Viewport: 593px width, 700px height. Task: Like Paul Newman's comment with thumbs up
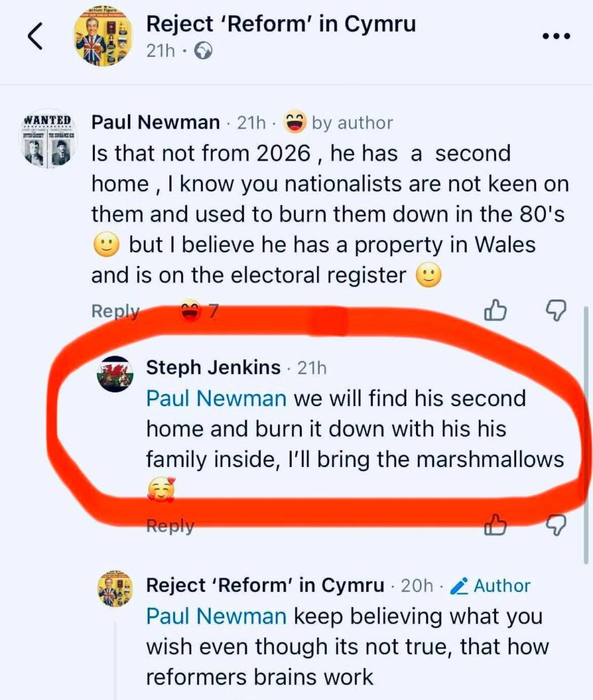495,311
